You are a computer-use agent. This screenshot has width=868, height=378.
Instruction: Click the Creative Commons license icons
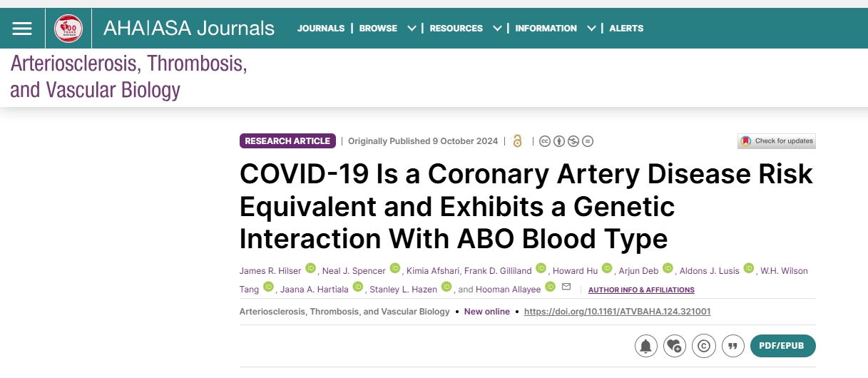point(566,141)
